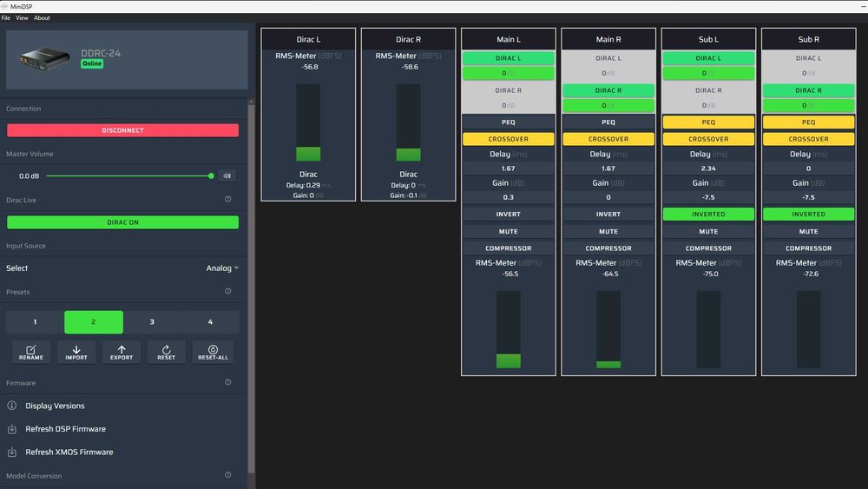Viewport: 868px width, 489px height.
Task: Click the Main L gain value 0.3
Action: tap(508, 197)
